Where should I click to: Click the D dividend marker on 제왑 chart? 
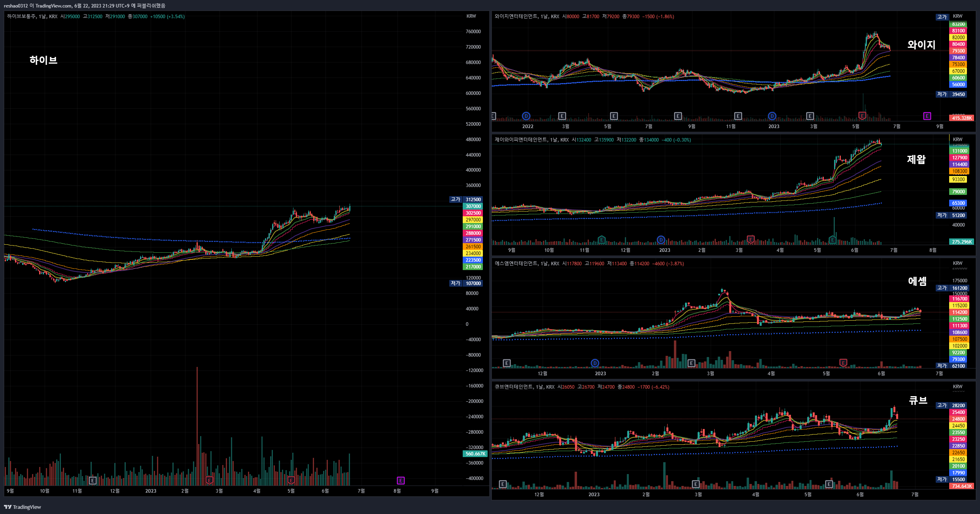click(661, 240)
